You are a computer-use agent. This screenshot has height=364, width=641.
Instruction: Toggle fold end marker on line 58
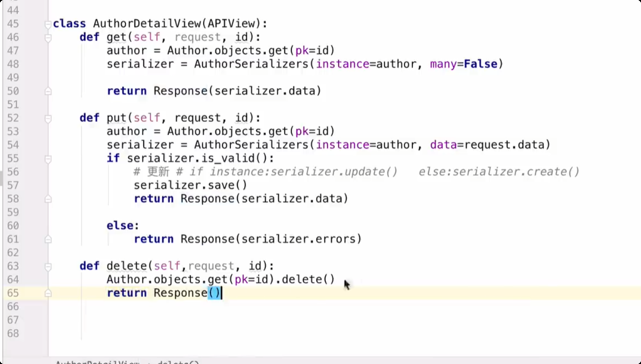[x=48, y=199]
